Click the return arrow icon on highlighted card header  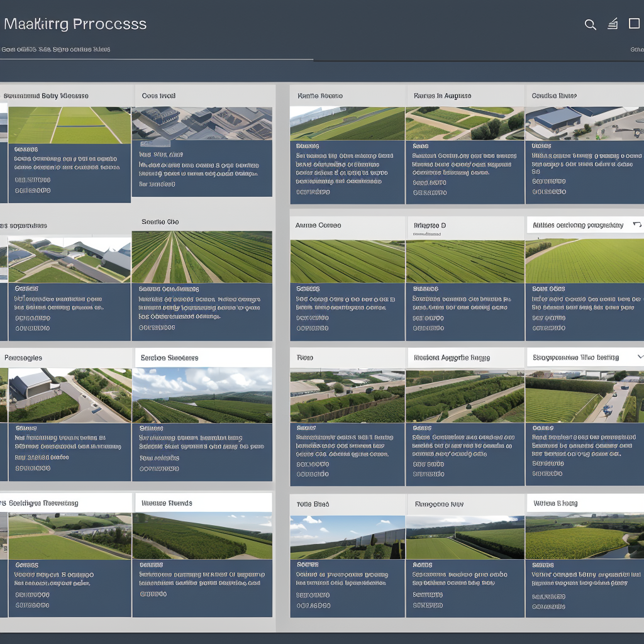coord(636,225)
